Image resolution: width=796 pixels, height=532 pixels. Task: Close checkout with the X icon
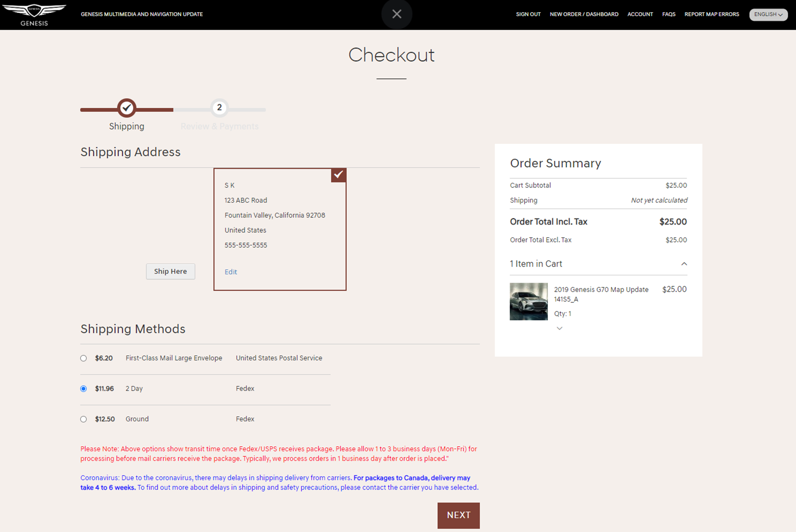(x=397, y=14)
